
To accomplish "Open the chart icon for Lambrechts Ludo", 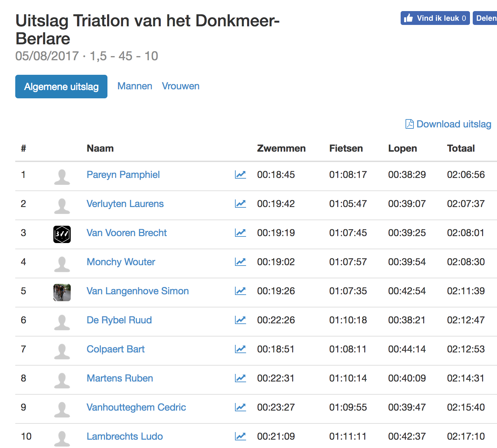I will pyautogui.click(x=241, y=436).
